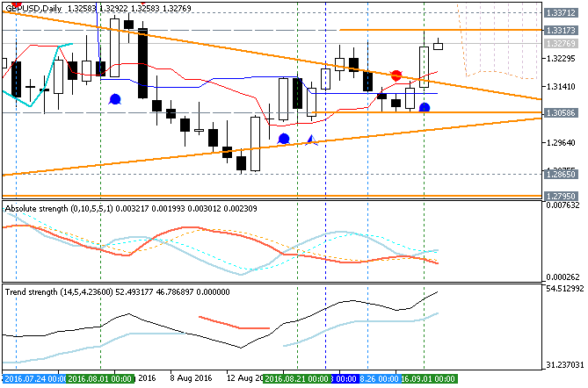The height and width of the screenshot is (388, 588).
Task: Click the blue triangle arrow signal on lower trendline
Action: point(312,140)
